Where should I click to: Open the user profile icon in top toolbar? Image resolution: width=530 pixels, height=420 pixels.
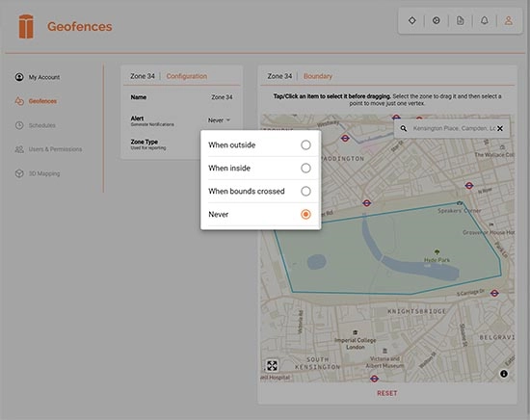click(x=509, y=20)
